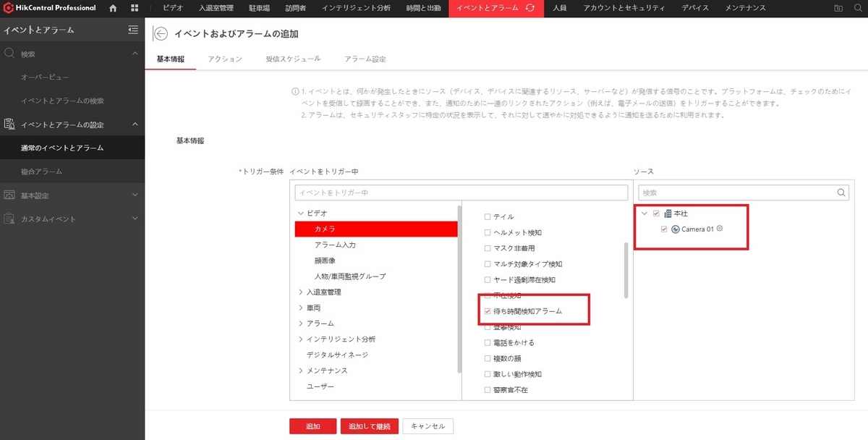The height and width of the screenshot is (440, 868).
Task: Open the 時間と出勤 top menu
Action: pos(423,8)
